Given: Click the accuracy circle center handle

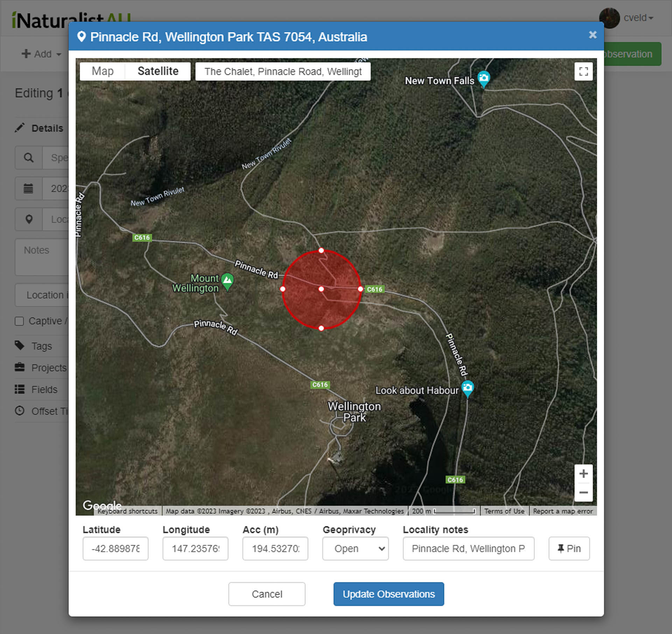Looking at the screenshot, I should pyautogui.click(x=321, y=289).
